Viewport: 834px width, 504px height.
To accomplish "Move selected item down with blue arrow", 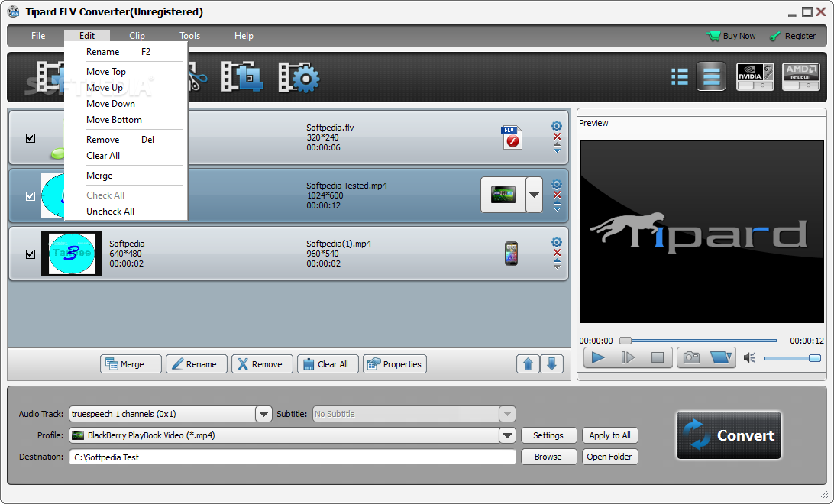I will (551, 364).
